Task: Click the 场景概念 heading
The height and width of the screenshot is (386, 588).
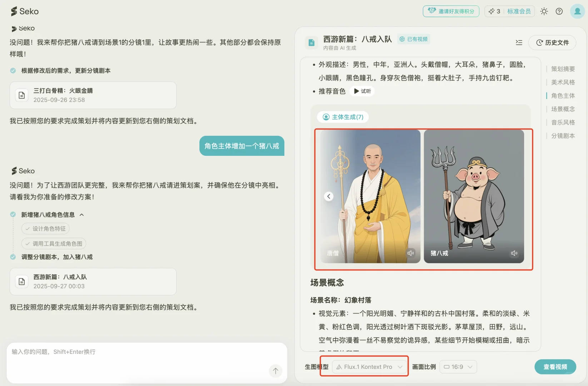Action: tap(327, 283)
